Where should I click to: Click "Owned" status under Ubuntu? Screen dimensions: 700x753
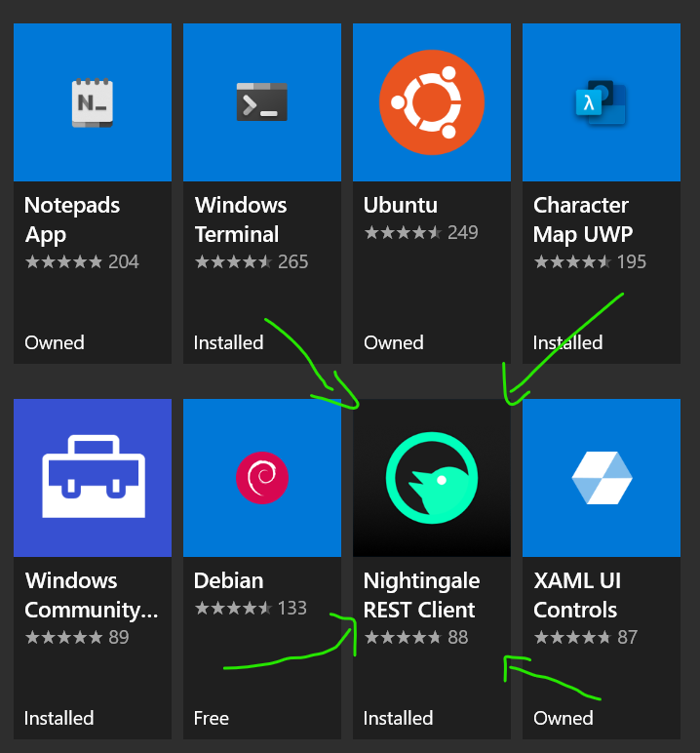[x=394, y=343]
